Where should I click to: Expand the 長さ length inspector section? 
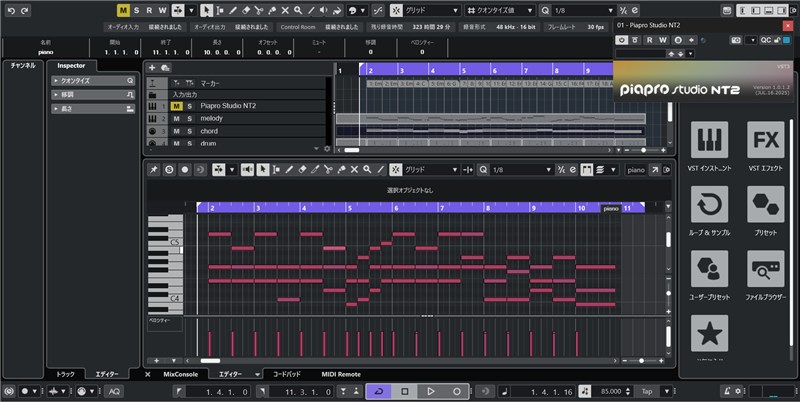tap(93, 109)
